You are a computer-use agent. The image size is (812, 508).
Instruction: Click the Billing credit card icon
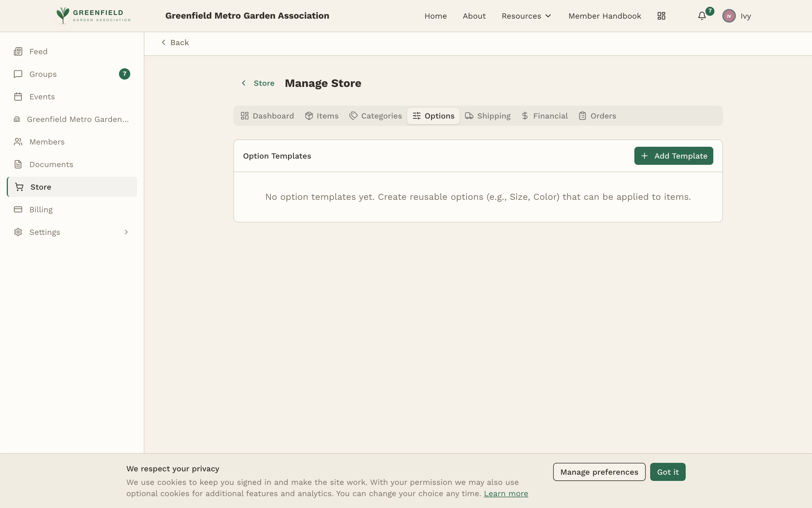point(18,209)
